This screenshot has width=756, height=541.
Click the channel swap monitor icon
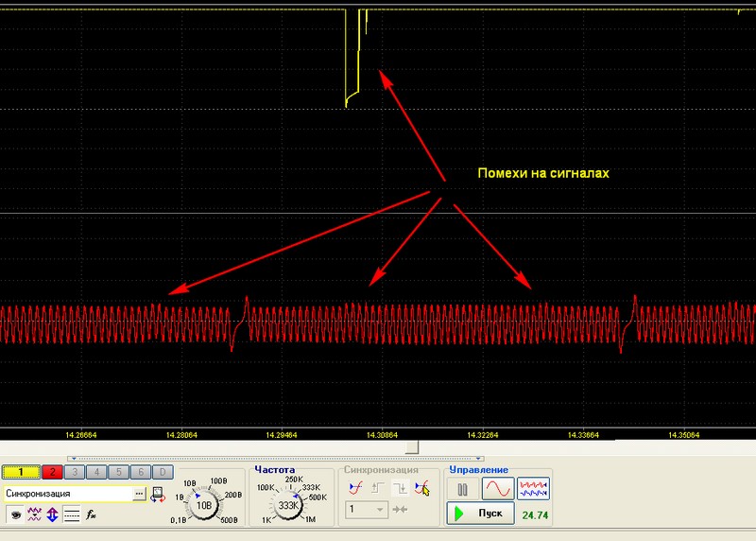[x=158, y=495]
